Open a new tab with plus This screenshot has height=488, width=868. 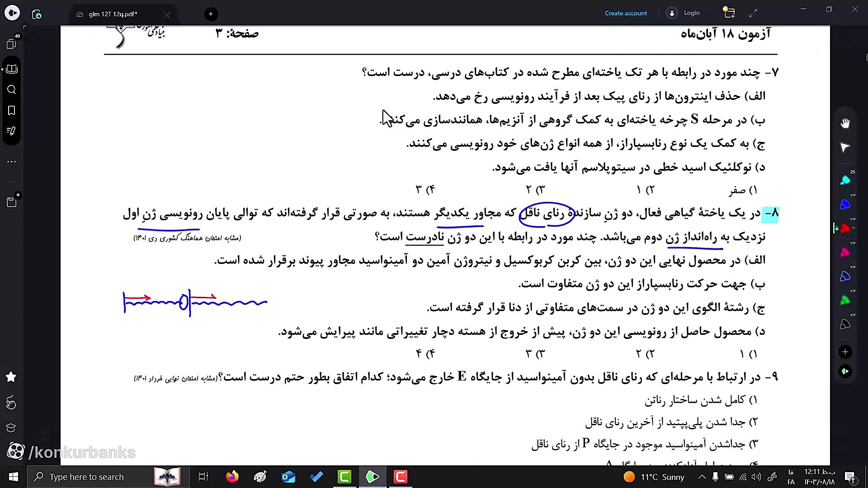click(211, 14)
